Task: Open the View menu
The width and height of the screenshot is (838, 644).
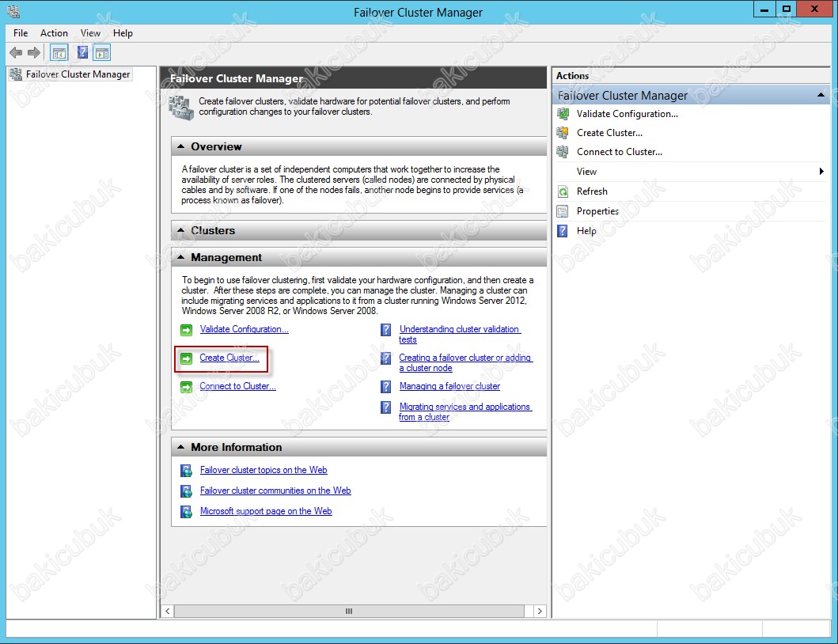Action: (x=90, y=33)
